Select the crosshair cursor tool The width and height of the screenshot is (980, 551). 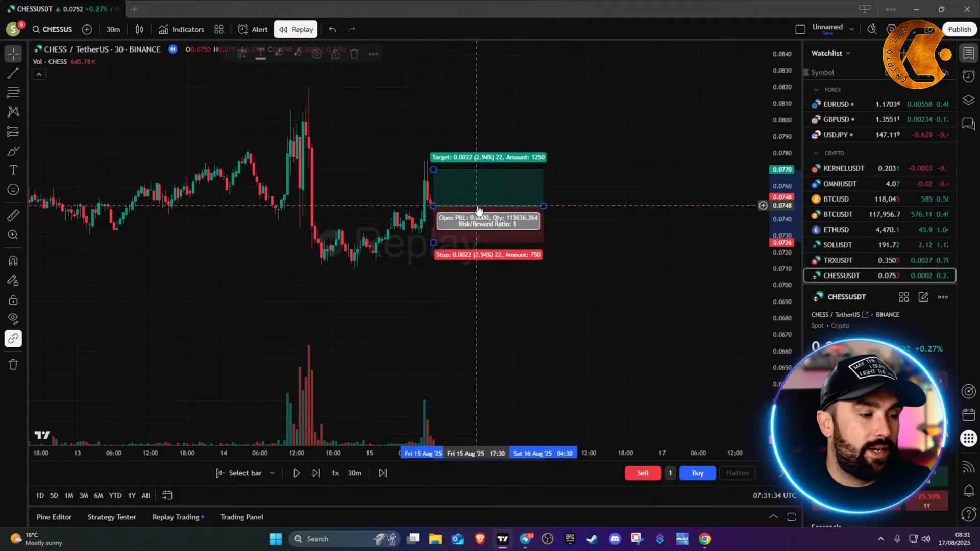pos(13,54)
